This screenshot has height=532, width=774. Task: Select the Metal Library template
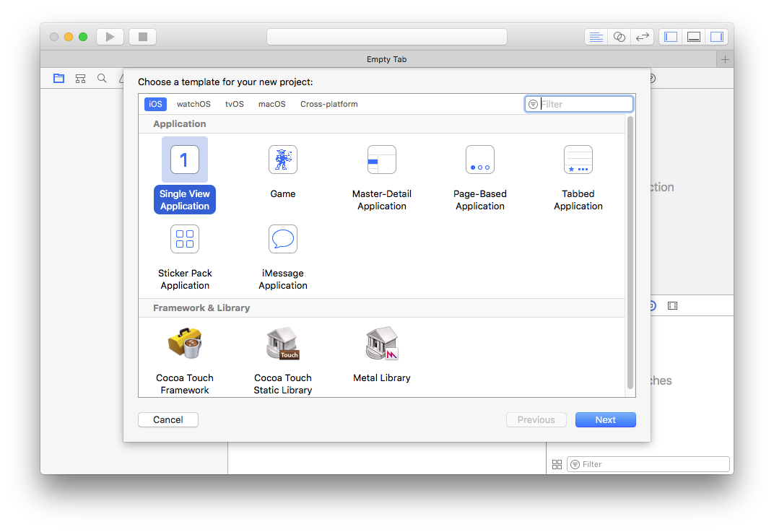pyautogui.click(x=382, y=344)
